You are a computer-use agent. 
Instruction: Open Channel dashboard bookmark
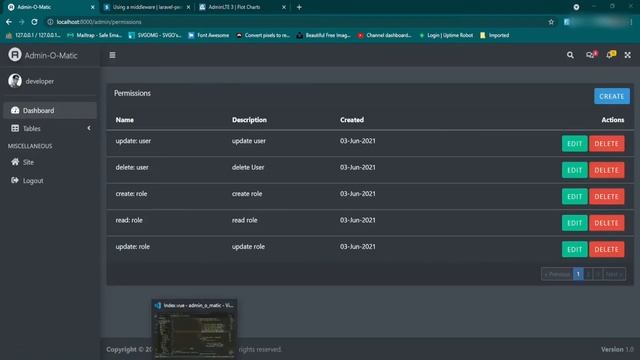tap(384, 36)
